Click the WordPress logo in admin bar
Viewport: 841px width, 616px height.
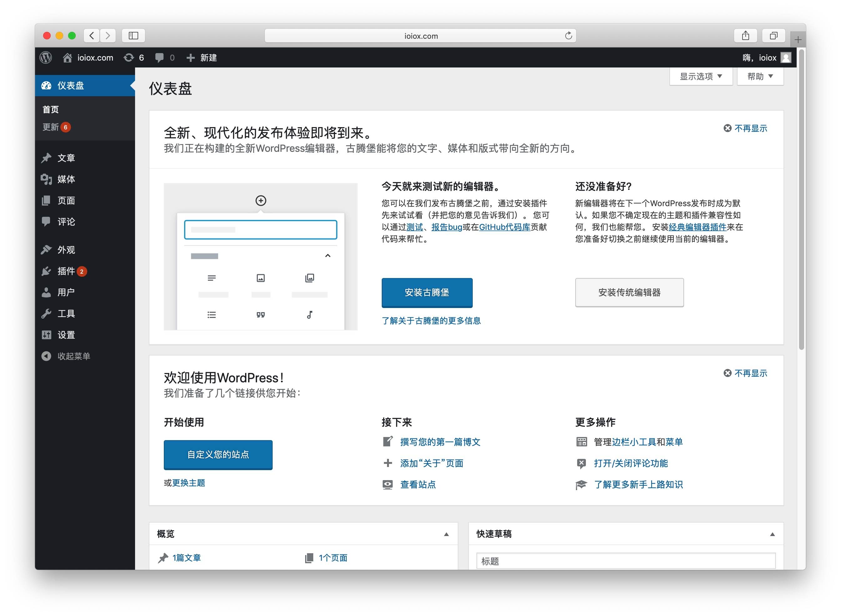pos(46,57)
